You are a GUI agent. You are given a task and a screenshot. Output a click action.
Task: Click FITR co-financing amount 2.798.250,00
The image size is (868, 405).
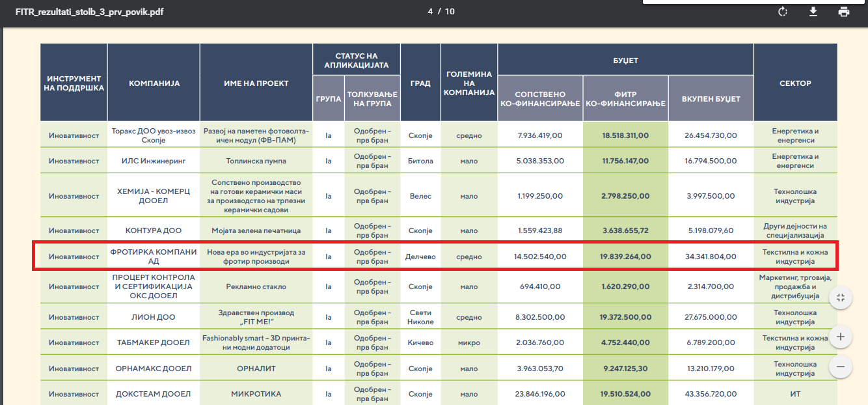coord(625,196)
